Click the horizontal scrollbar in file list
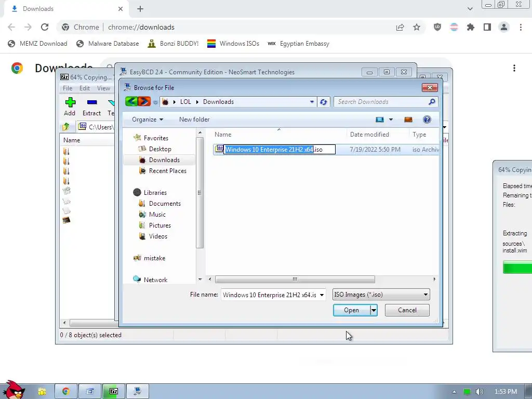This screenshot has width=532, height=399. click(x=295, y=279)
